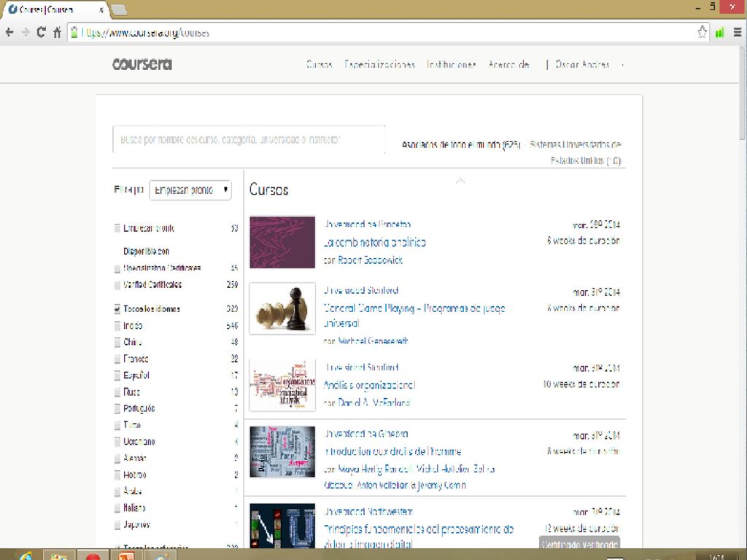Open the Universidad de Ginebra link
This screenshot has width=747, height=560.
365,434
